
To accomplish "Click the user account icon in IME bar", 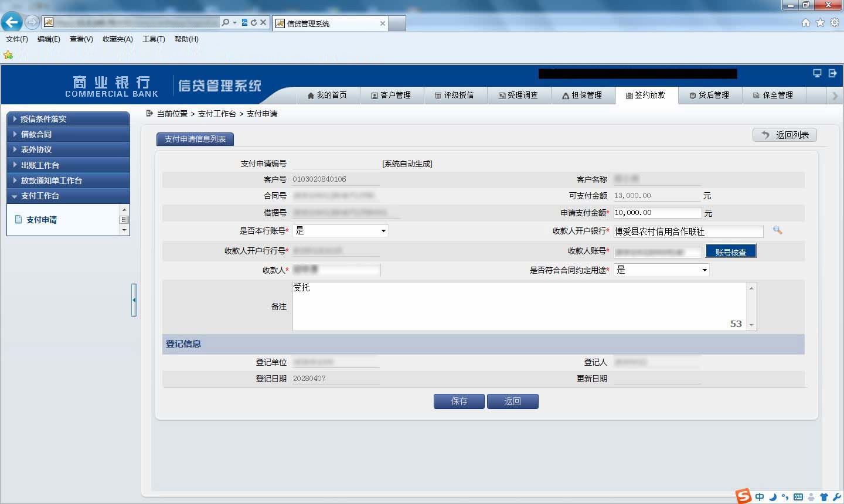I will pos(811,497).
